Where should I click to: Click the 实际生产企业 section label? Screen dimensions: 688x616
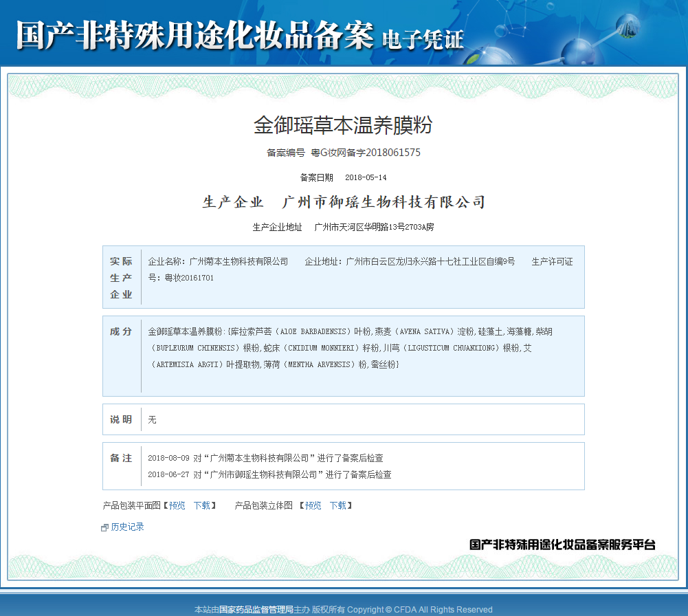coord(121,278)
